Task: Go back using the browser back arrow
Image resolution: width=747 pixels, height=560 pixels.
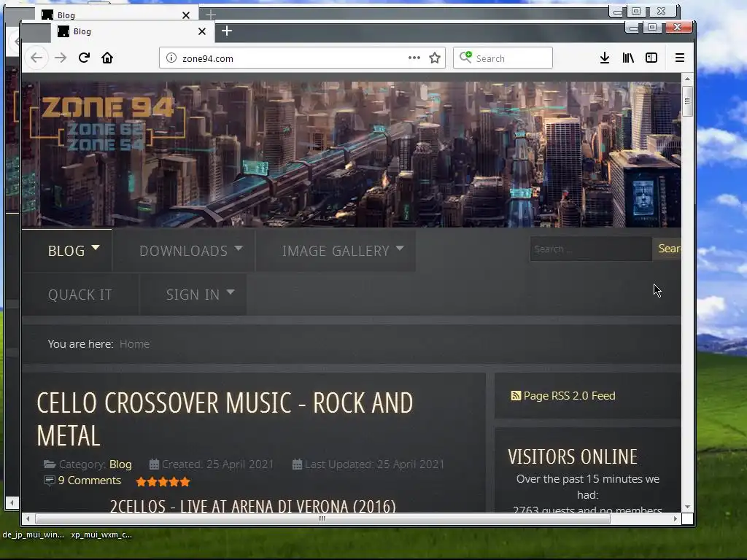Action: pos(36,58)
